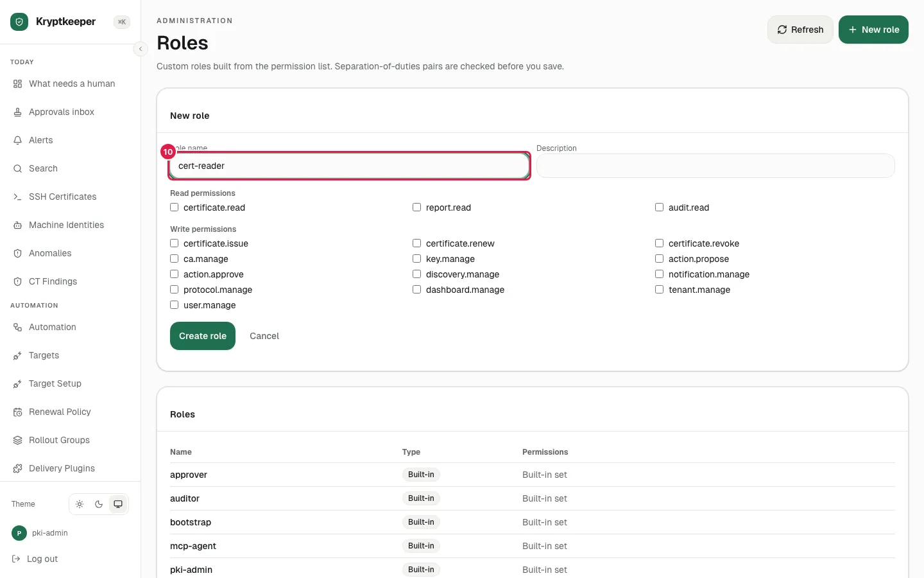Click the Description input field
Viewport: 924px width, 578px height.
pos(715,166)
